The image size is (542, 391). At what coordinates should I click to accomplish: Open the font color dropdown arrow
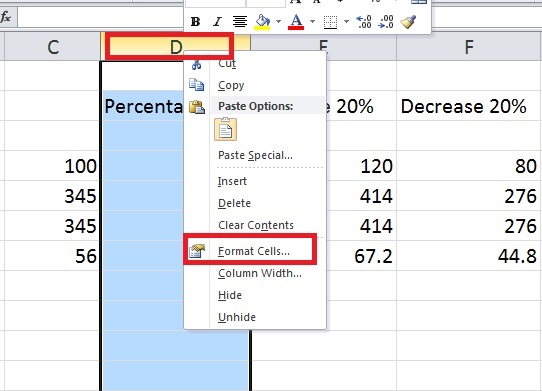coord(312,22)
